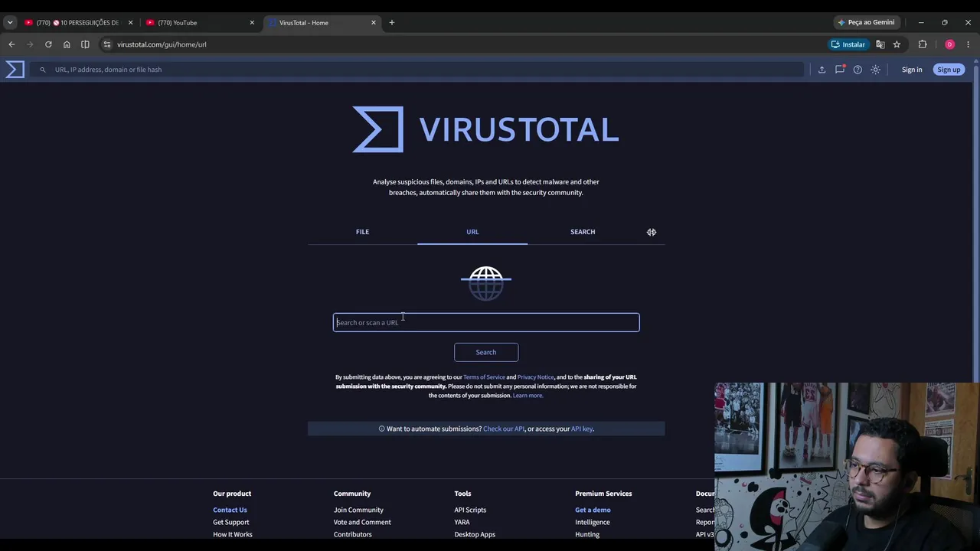Open the Intelligence footer link
The width and height of the screenshot is (980, 551).
pyautogui.click(x=593, y=522)
